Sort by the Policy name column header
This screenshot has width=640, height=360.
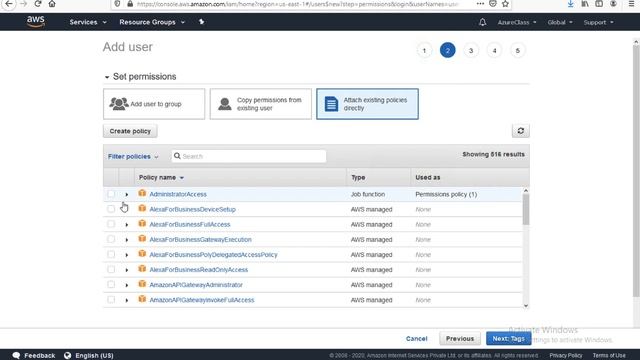(161, 178)
